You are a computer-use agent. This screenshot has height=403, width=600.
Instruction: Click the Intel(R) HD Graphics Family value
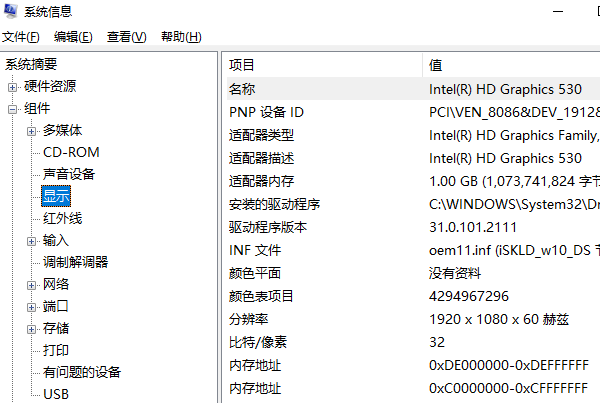[x=514, y=135]
